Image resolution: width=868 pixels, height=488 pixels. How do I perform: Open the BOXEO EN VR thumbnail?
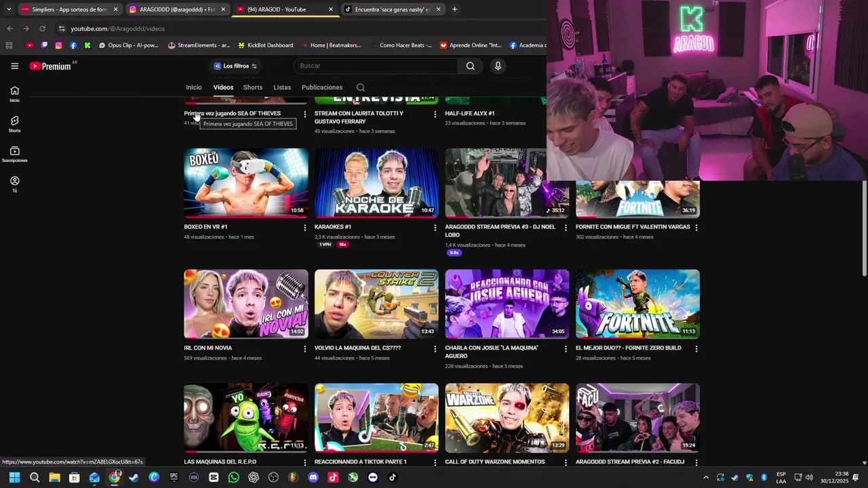point(246,183)
